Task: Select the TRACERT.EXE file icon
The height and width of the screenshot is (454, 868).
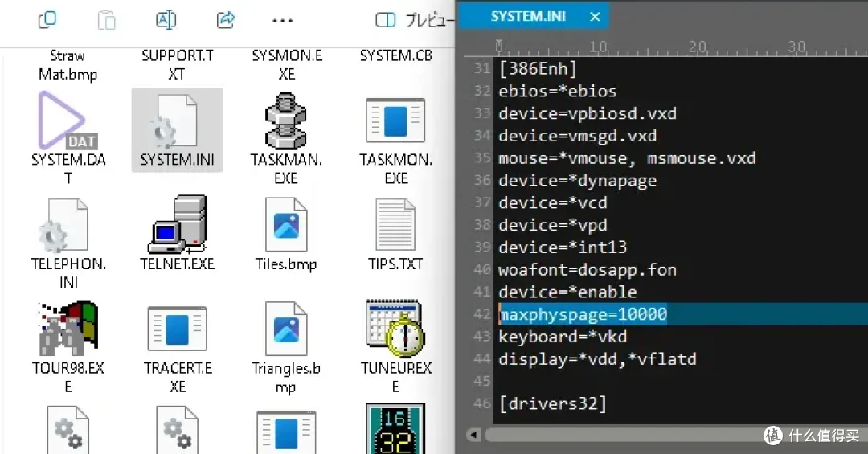Action: point(177,329)
